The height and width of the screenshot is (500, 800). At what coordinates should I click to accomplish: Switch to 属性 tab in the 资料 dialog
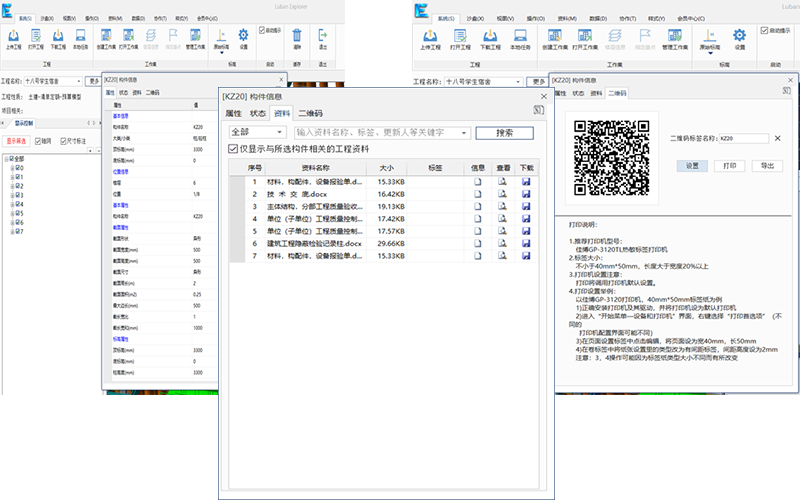click(x=233, y=113)
